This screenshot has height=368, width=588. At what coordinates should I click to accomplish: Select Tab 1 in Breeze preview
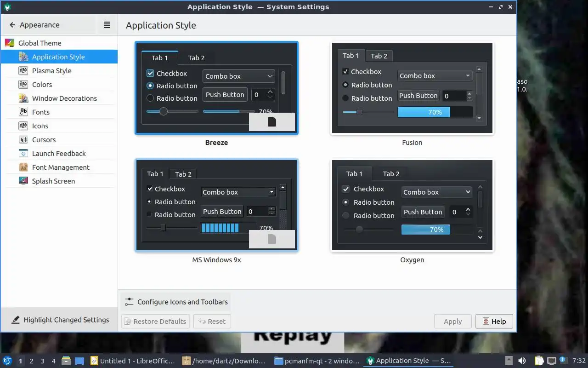point(159,58)
